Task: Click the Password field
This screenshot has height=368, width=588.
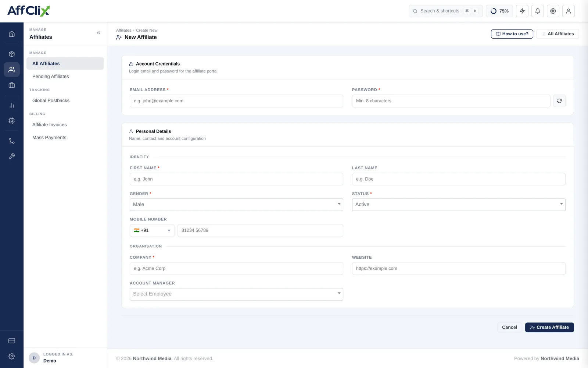Action: 451,101
